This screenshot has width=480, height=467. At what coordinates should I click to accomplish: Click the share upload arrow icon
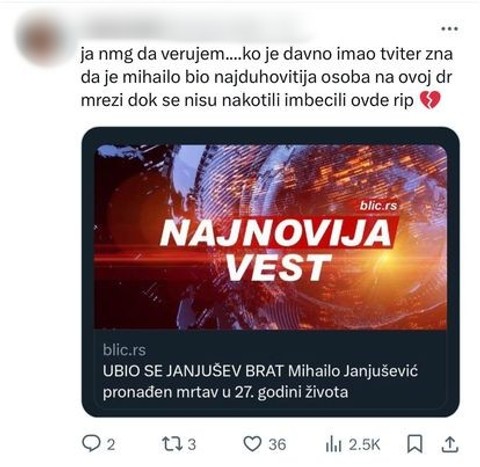click(450, 444)
